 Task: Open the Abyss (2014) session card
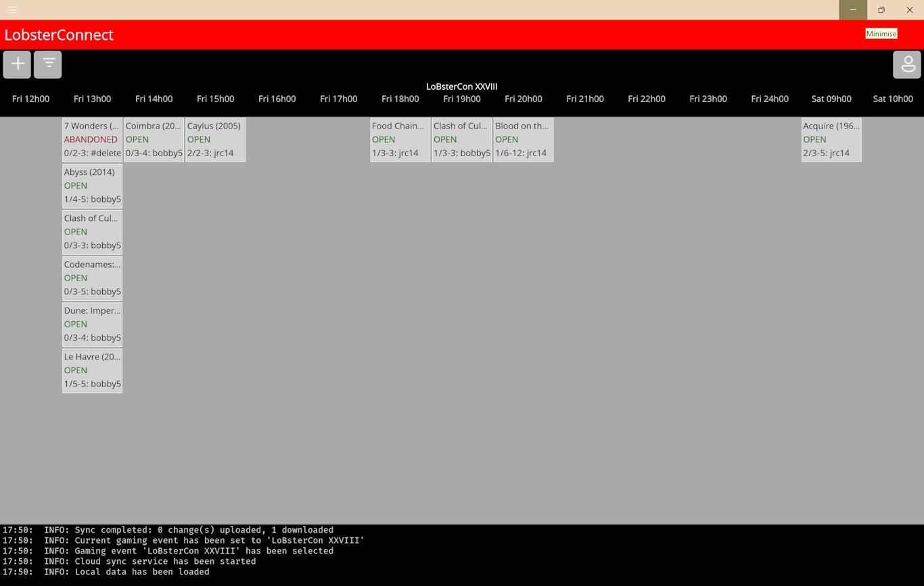92,185
